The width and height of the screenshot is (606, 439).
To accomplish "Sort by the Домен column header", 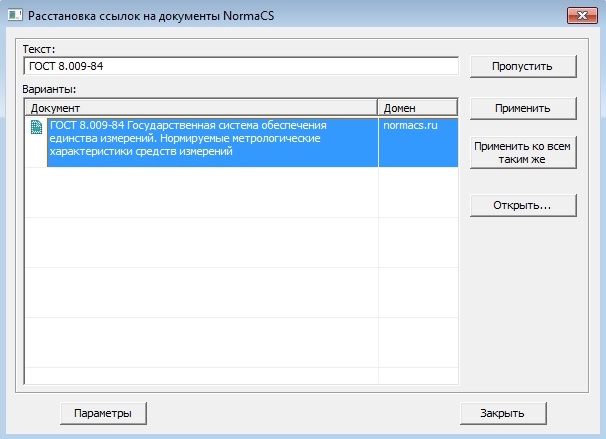I will [418, 108].
